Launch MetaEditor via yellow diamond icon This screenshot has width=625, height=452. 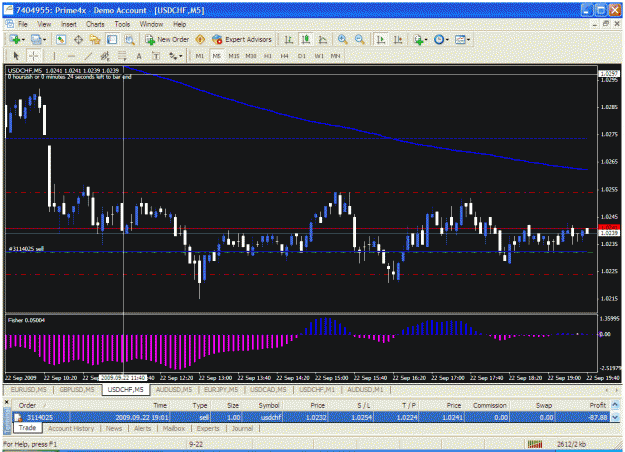[x=200, y=39]
